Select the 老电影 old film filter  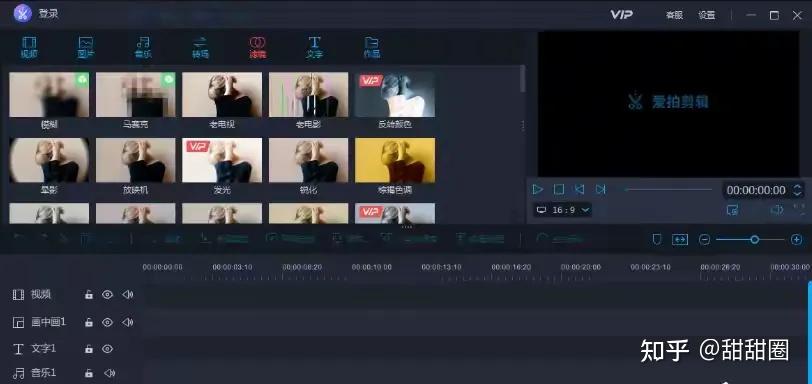pyautogui.click(x=309, y=95)
